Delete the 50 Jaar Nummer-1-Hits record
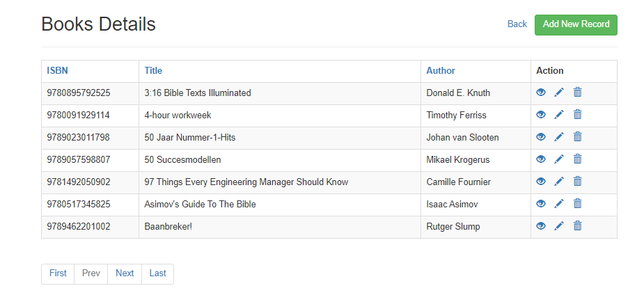This screenshot has width=644, height=302. point(577,137)
